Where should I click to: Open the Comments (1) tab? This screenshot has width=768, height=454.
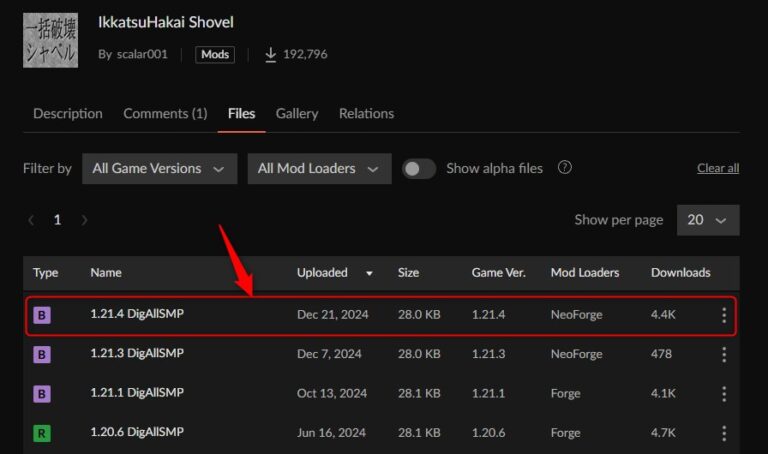pos(165,114)
